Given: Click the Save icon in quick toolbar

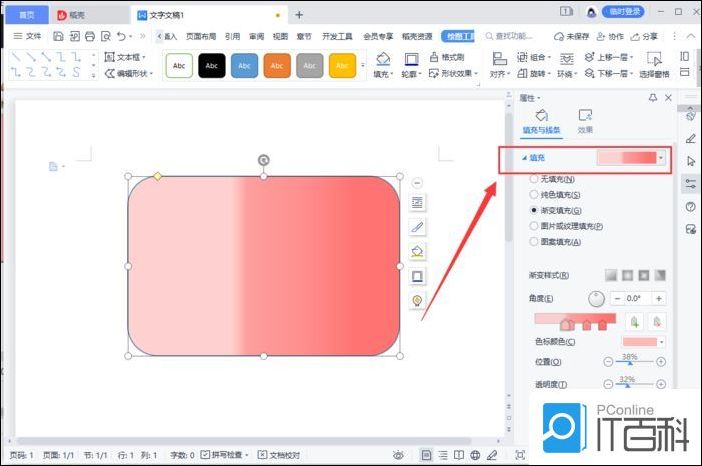Looking at the screenshot, I should pos(58,36).
